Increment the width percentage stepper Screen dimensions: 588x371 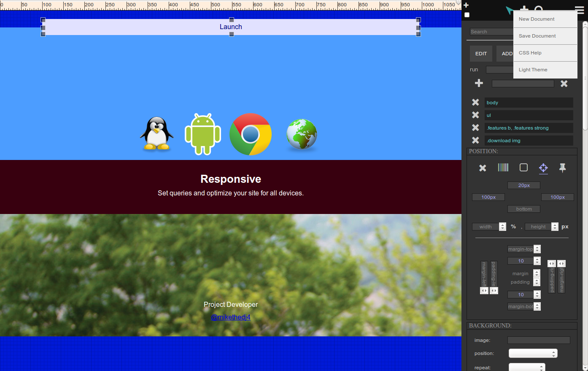click(x=502, y=225)
